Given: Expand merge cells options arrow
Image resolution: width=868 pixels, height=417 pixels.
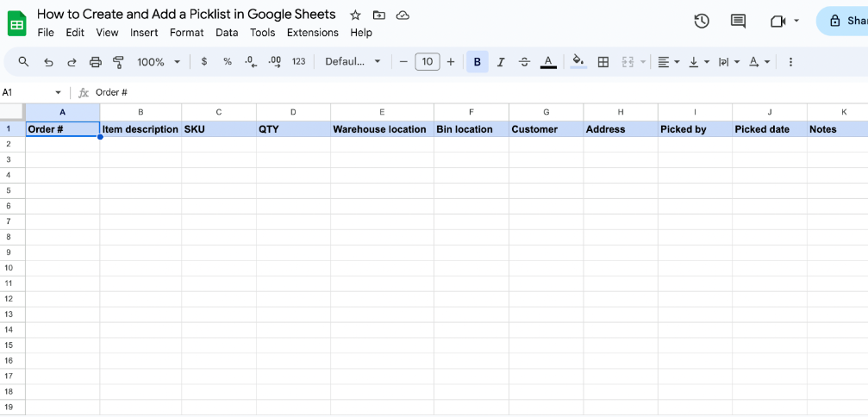Looking at the screenshot, I should pyautogui.click(x=643, y=62).
